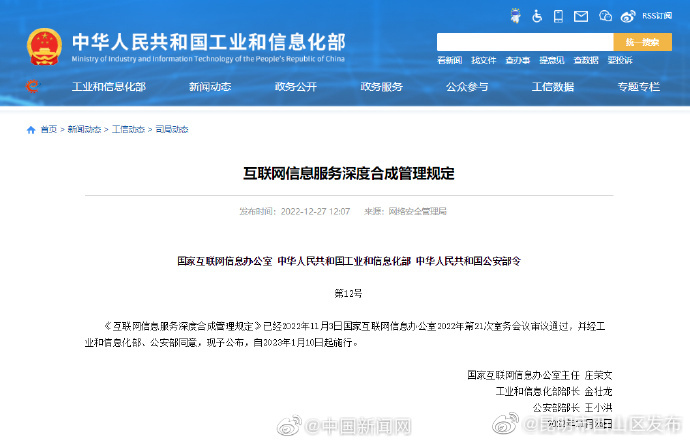Click the robot assistant mascot icon
690x443 pixels.
(515, 16)
